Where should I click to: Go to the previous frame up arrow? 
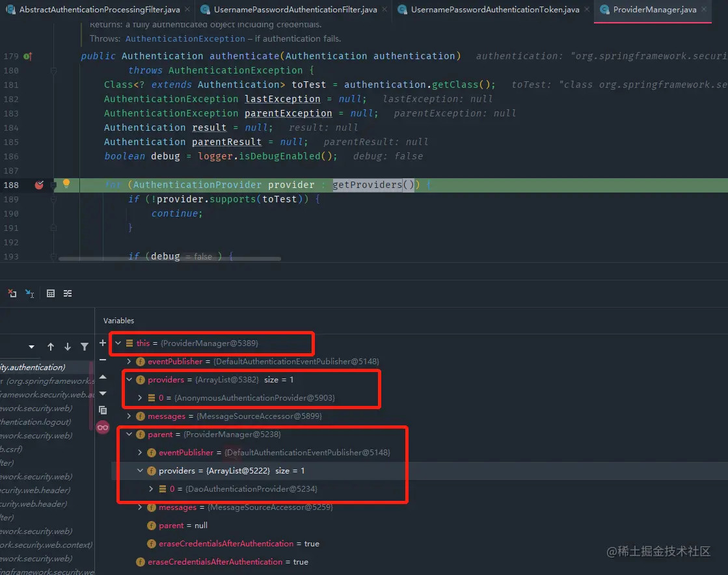pyautogui.click(x=51, y=347)
